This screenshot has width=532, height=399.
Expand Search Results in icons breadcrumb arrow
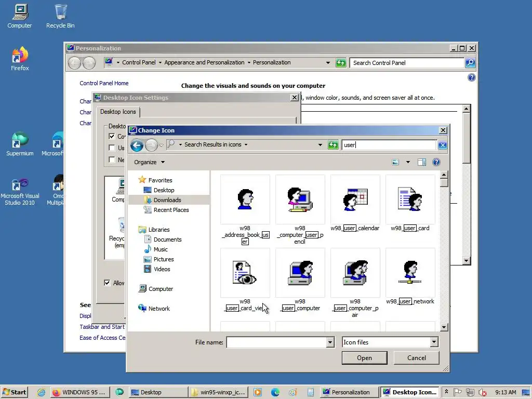click(x=246, y=144)
